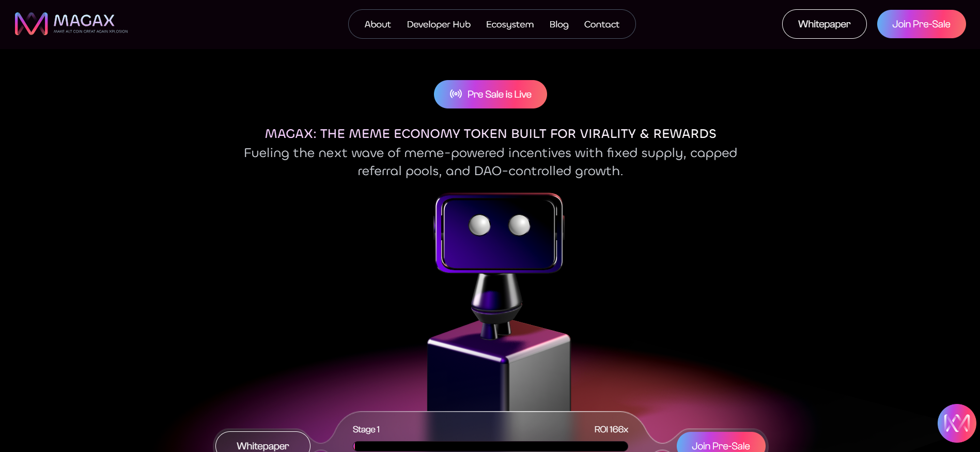
Task: Click the live broadcast signal icon
Action: click(456, 94)
